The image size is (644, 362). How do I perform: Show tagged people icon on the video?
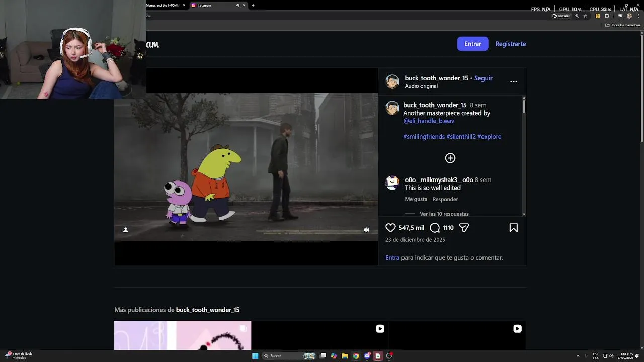tap(125, 230)
